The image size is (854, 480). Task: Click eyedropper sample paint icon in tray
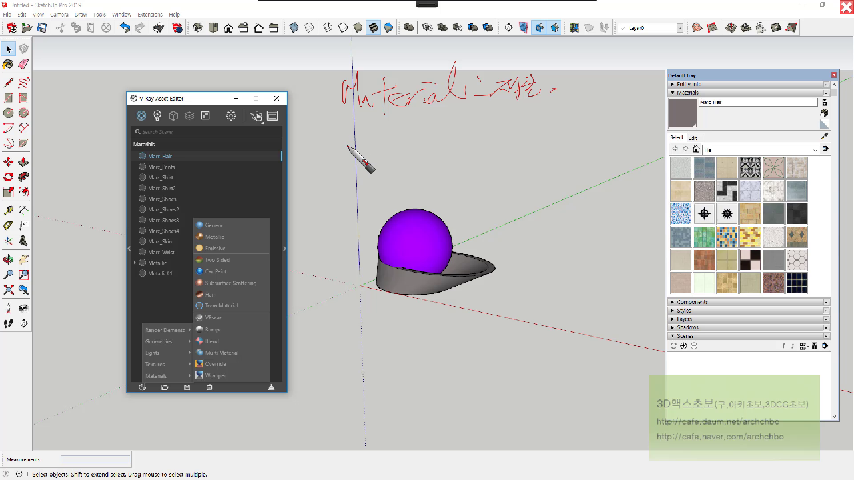pos(824,136)
